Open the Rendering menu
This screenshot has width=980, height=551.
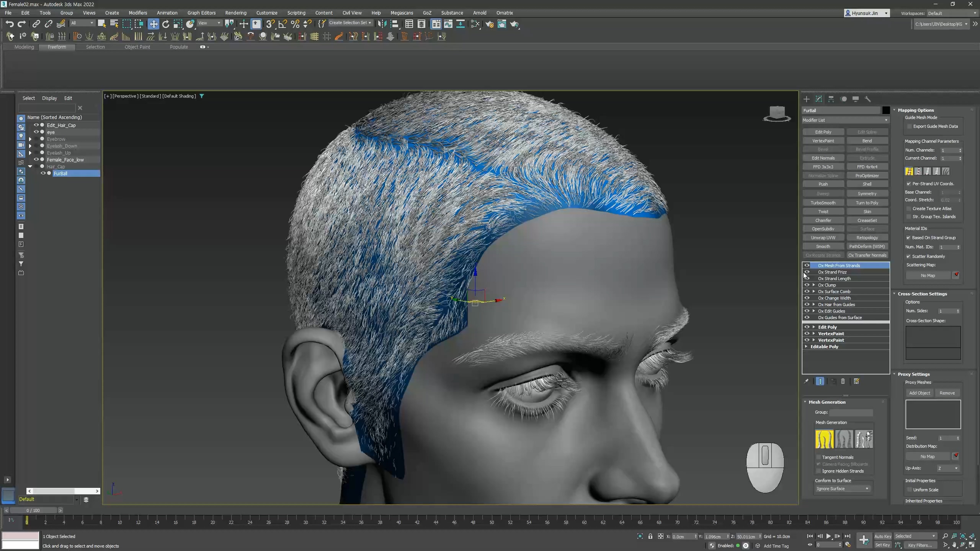[235, 13]
